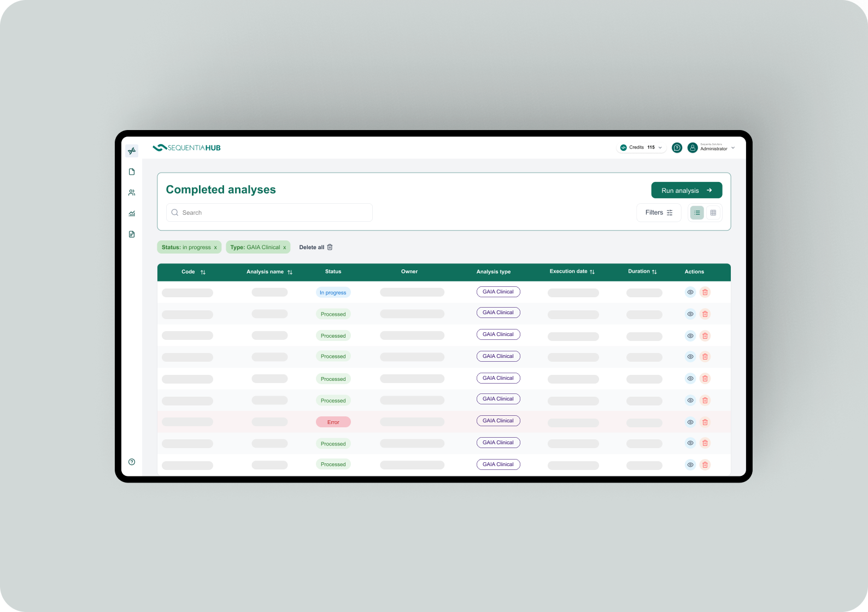Sort the table by Analysis name
This screenshot has width=868, height=612.
tap(290, 272)
